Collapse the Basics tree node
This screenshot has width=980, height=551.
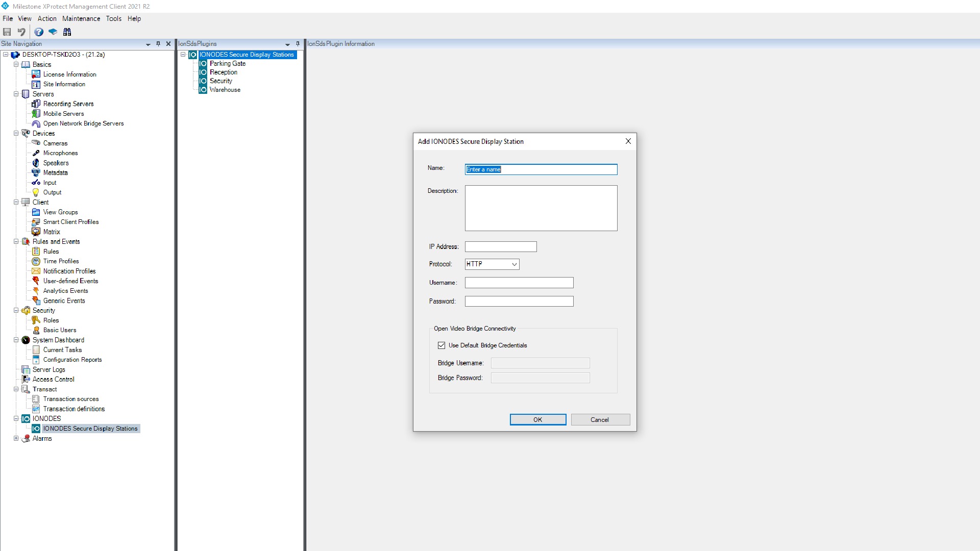point(16,65)
